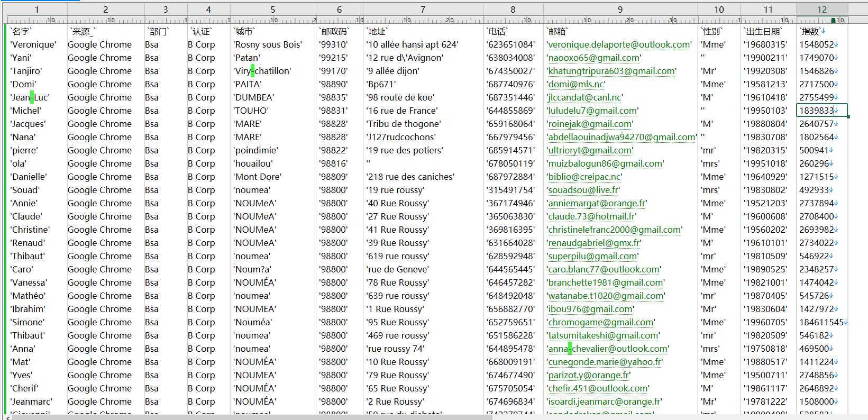Viewport: 868px width, 420px height.
Task: Click the address '10 allée hansi apt 624'
Action: tap(412, 44)
